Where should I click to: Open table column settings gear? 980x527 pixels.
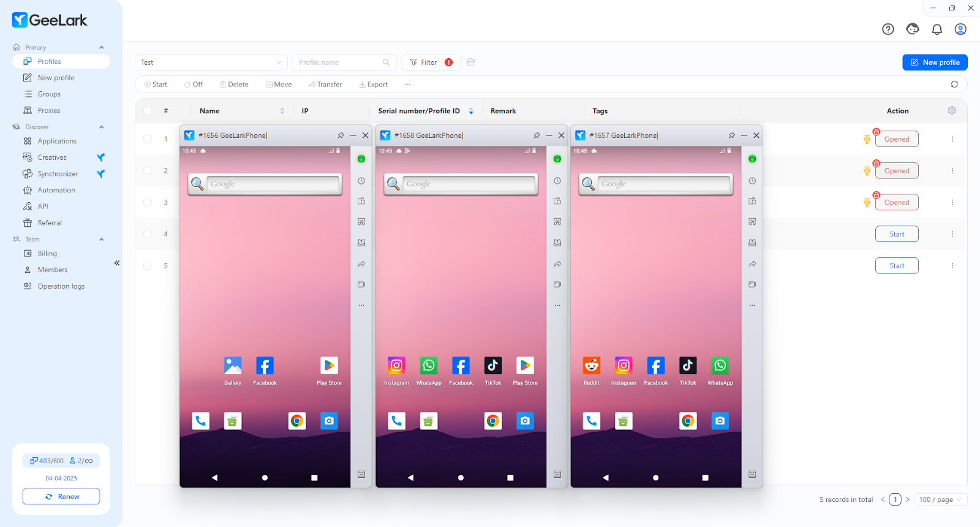(x=952, y=110)
